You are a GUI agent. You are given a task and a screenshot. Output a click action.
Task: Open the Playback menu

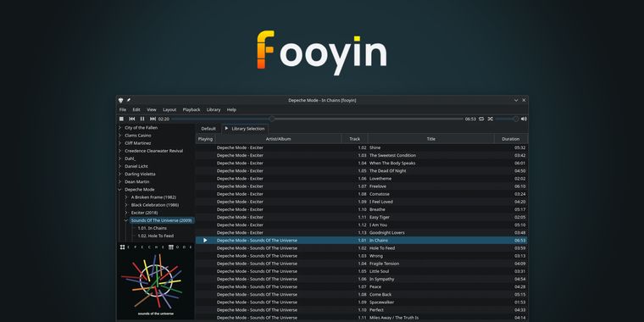coord(192,109)
